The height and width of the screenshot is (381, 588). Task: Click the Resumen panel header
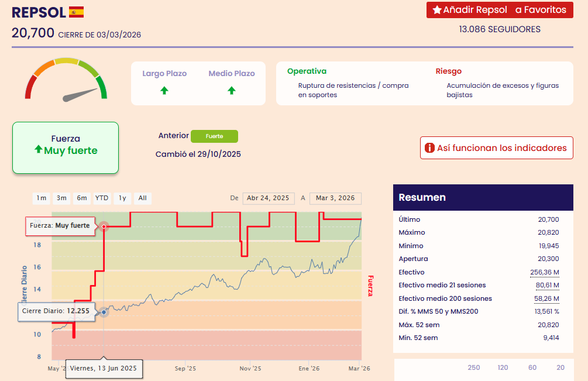[483, 197]
